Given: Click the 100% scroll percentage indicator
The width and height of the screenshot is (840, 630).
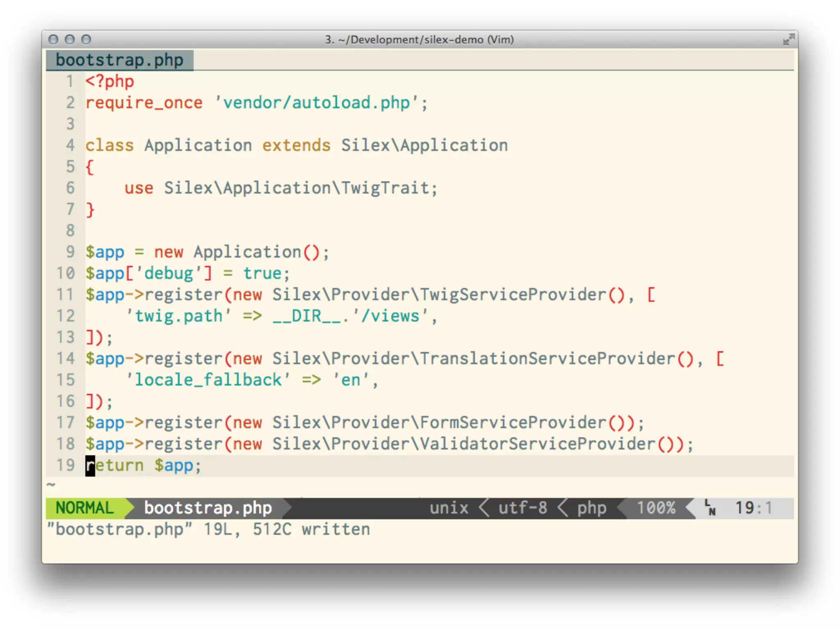Looking at the screenshot, I should 656,508.
